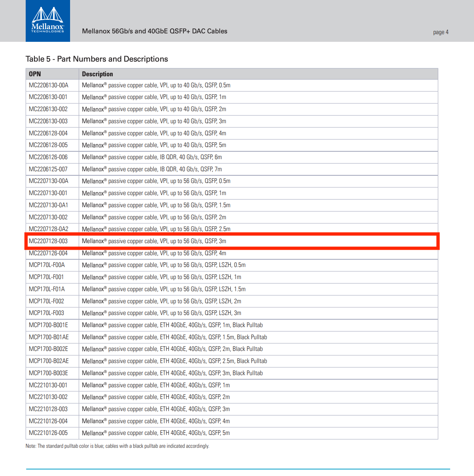Click the Table 5 heading text
Image resolution: width=474 pixels, height=476 pixels.
[96, 59]
